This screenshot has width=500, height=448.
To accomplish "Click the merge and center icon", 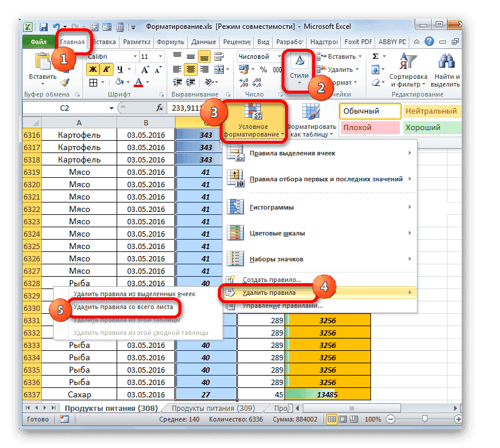I will coord(219,69).
